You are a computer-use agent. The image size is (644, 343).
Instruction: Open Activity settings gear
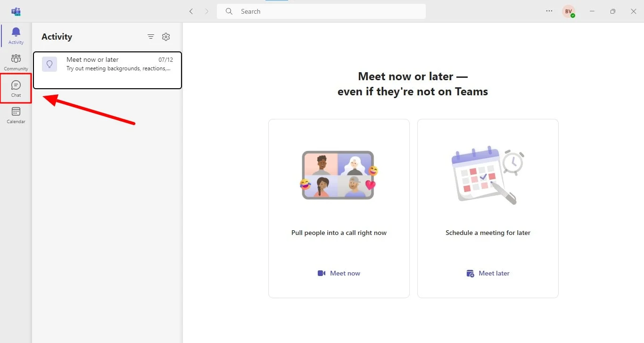(166, 37)
